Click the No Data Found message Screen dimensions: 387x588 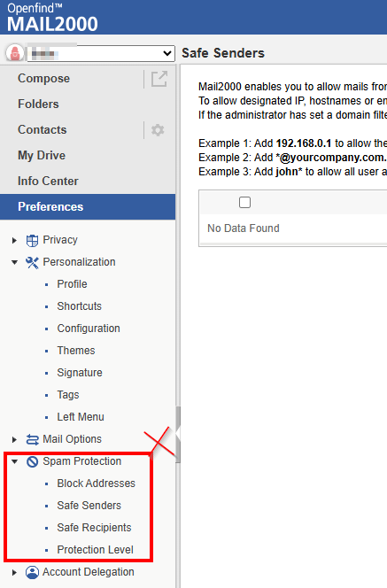point(244,228)
